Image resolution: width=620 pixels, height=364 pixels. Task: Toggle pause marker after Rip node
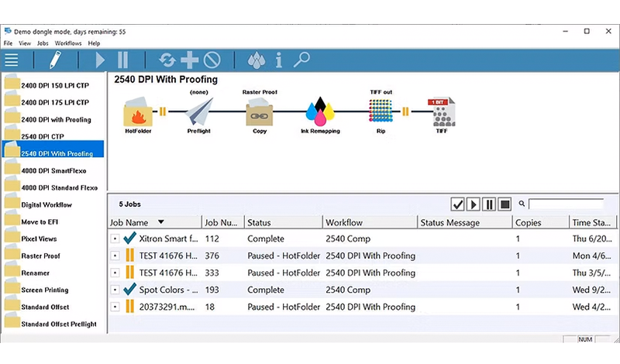pos(405,112)
